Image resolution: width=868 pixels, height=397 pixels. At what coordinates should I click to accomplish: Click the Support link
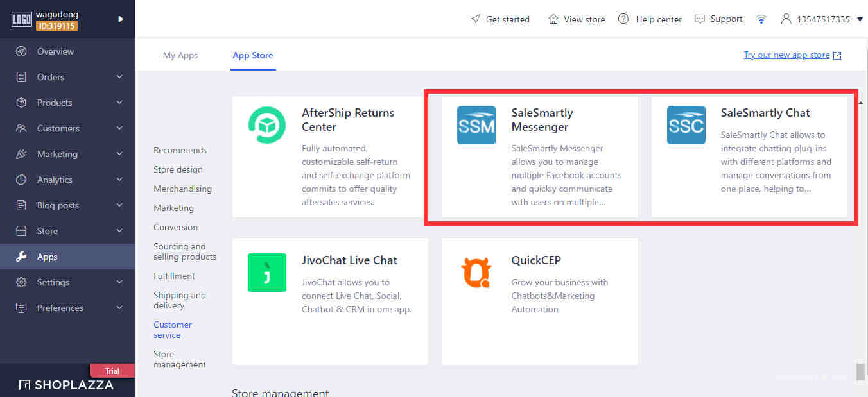pos(727,19)
